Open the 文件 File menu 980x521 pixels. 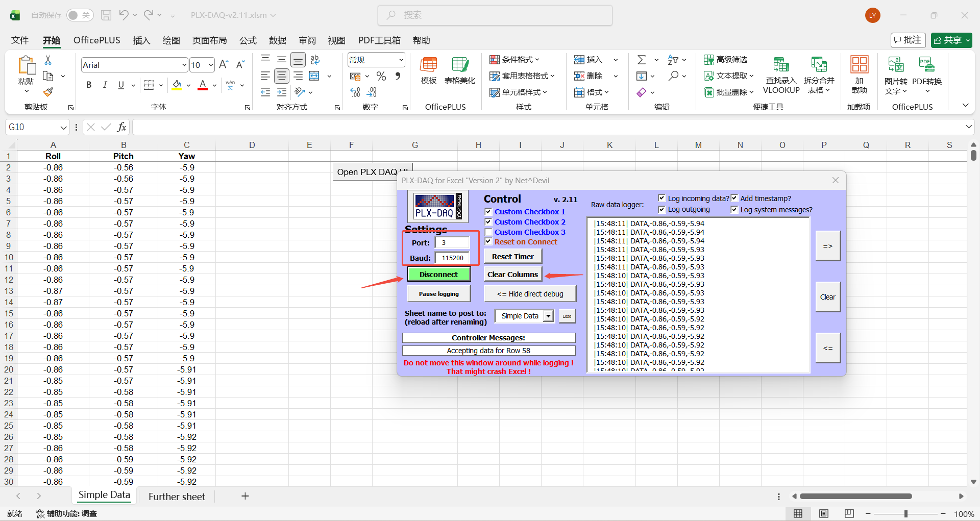tap(20, 40)
